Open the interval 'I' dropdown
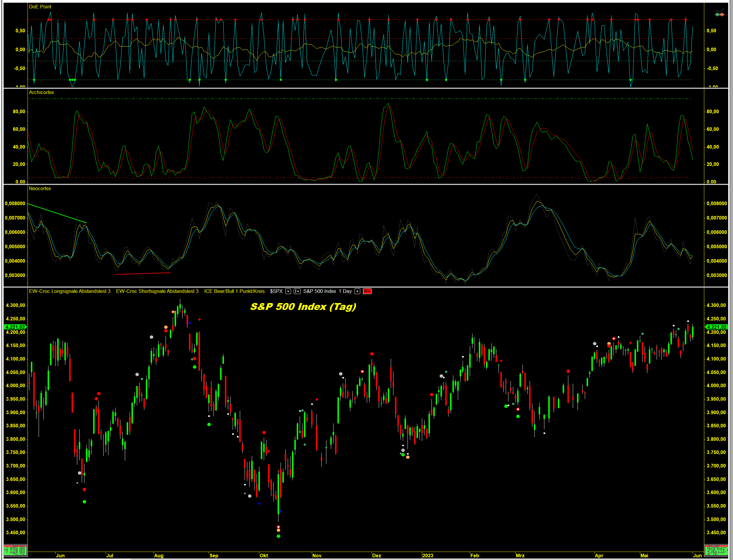The width and height of the screenshot is (733, 560). click(x=297, y=292)
